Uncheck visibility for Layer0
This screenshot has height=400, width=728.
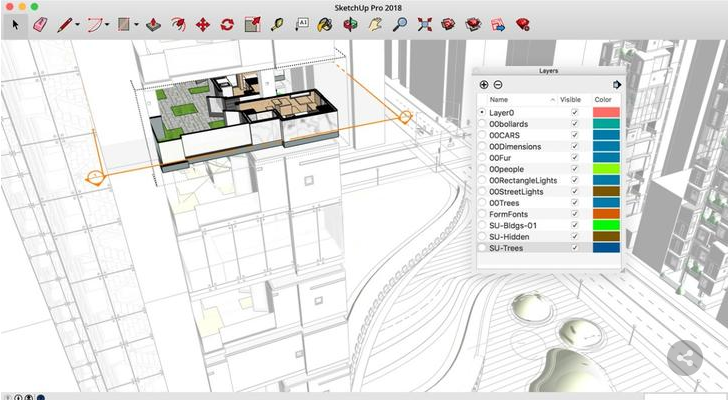575,112
